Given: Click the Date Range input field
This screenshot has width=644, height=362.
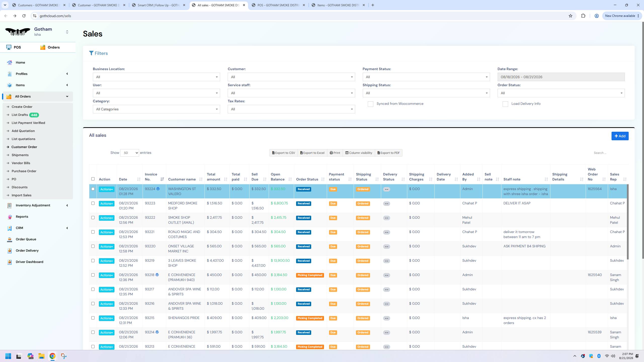Looking at the screenshot, I should pos(561,77).
